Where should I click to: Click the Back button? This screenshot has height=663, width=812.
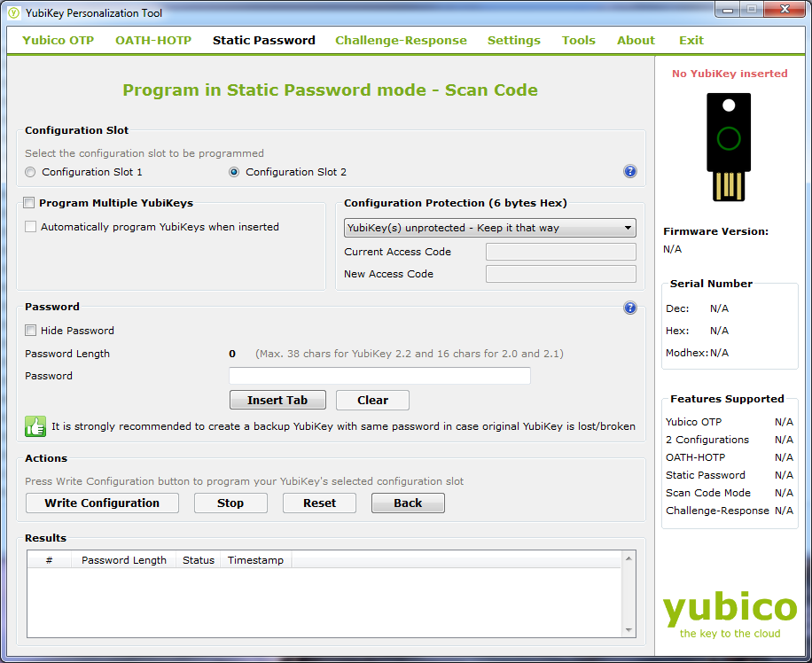click(x=408, y=503)
